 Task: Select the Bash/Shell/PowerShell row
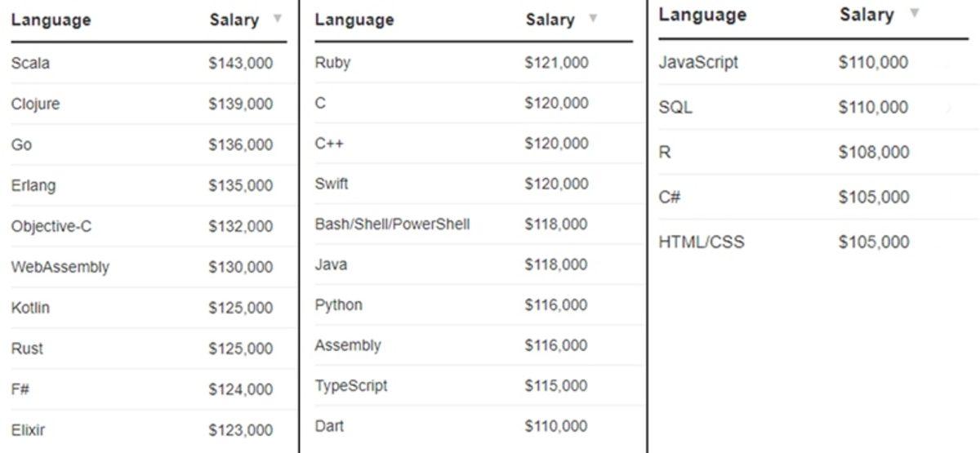pyautogui.click(x=392, y=224)
